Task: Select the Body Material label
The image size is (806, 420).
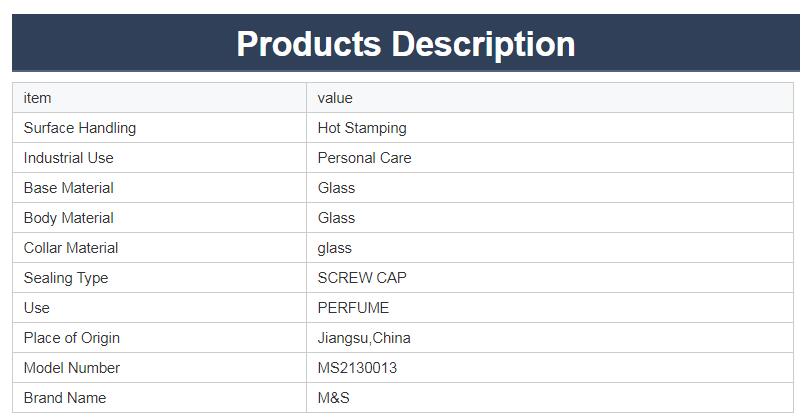Action: click(69, 218)
